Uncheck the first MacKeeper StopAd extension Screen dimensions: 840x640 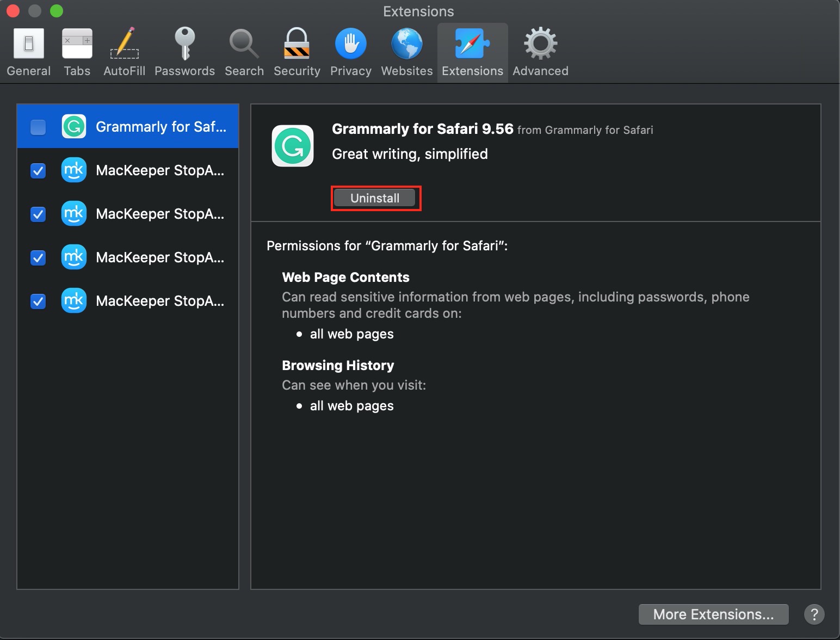[x=38, y=170]
